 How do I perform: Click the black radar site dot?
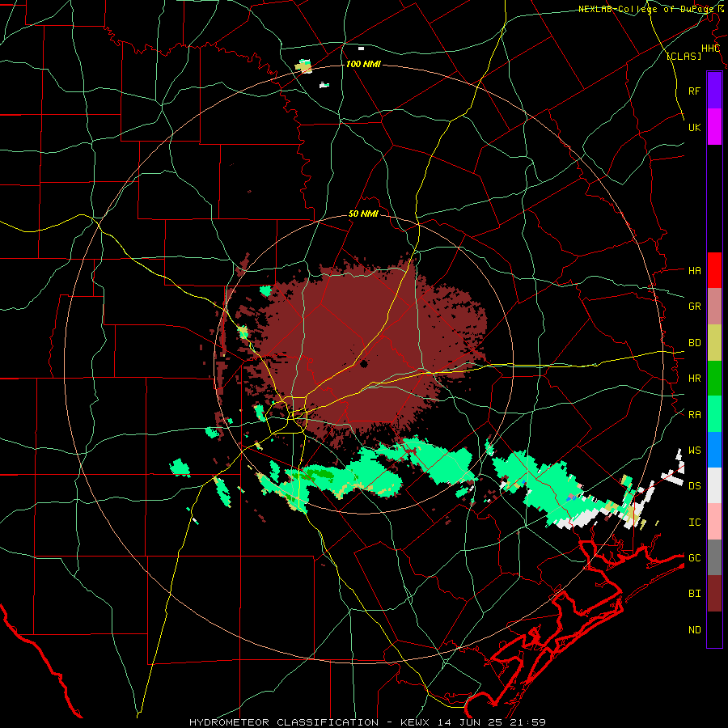click(363, 364)
